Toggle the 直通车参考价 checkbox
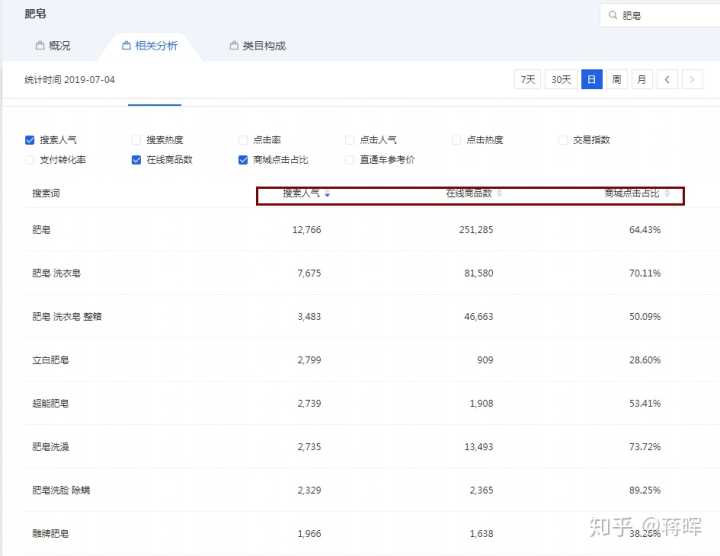This screenshot has height=556, width=720. coord(350,160)
